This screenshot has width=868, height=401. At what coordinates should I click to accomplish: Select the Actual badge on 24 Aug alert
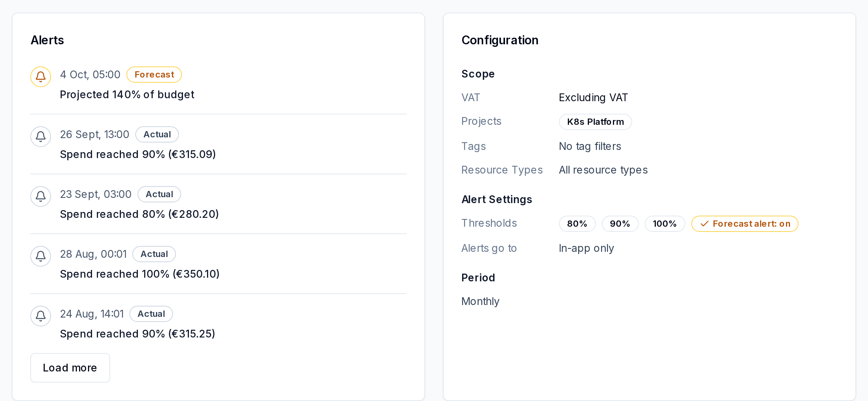pos(151,314)
